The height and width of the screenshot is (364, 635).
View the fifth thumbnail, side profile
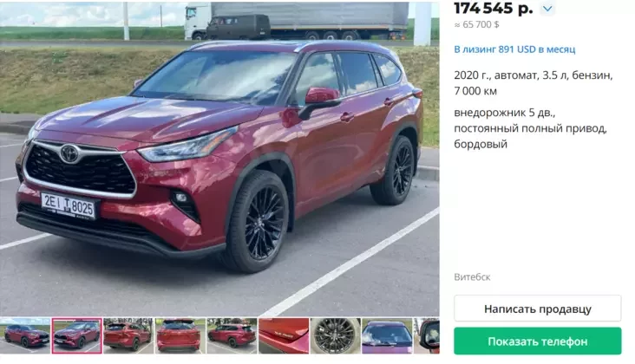click(232, 335)
